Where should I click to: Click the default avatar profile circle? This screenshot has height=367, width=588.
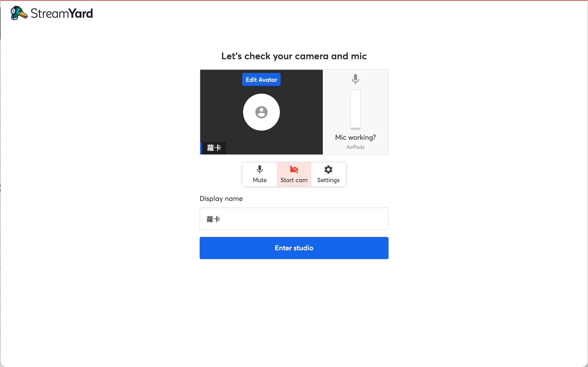[x=261, y=112]
